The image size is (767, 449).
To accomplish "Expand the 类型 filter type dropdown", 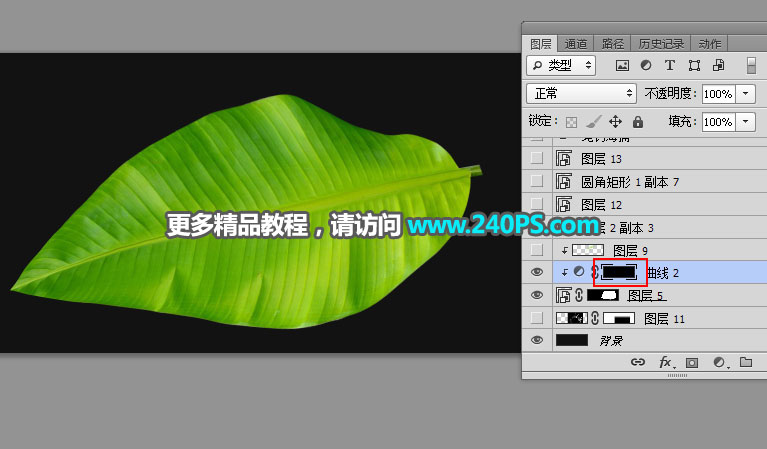I will 561,65.
